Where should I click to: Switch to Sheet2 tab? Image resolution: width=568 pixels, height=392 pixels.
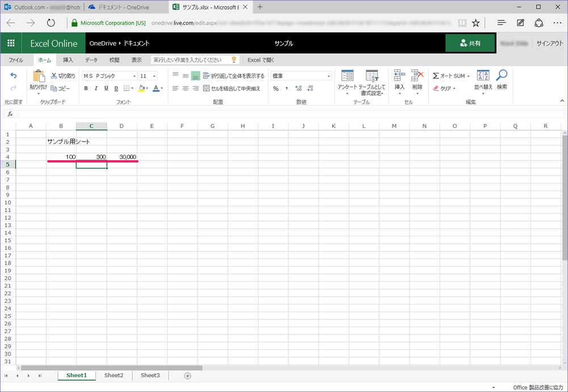(114, 376)
